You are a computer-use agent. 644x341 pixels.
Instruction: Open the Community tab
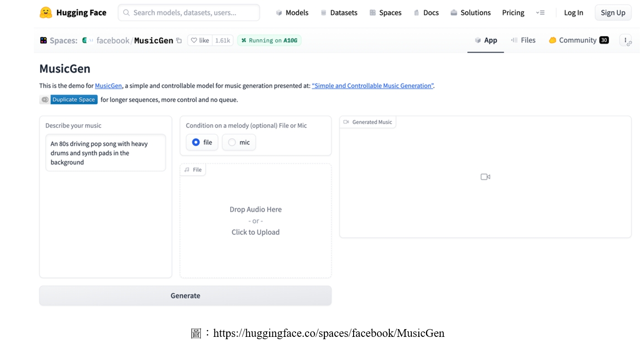tap(579, 40)
